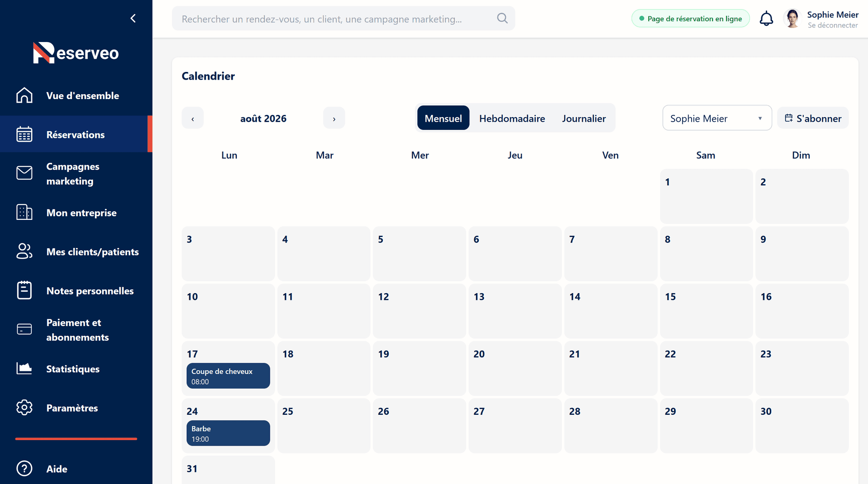Viewport: 868px width, 484px height.
Task: Go to the previous month
Action: click(x=193, y=118)
